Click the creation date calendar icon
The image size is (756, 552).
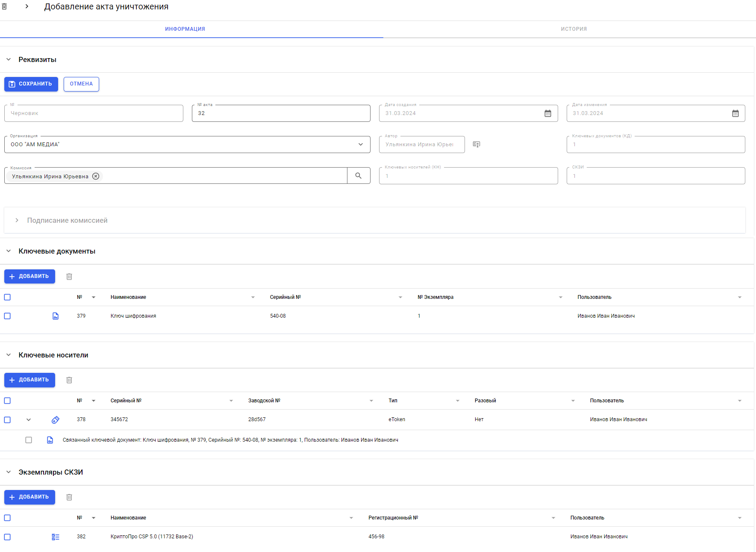(x=547, y=113)
